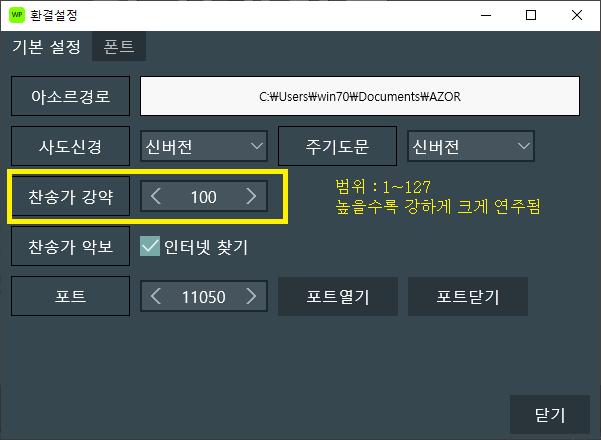This screenshot has height=440, width=601.
Task: Click the 11050 port value field
Action: tap(203, 296)
